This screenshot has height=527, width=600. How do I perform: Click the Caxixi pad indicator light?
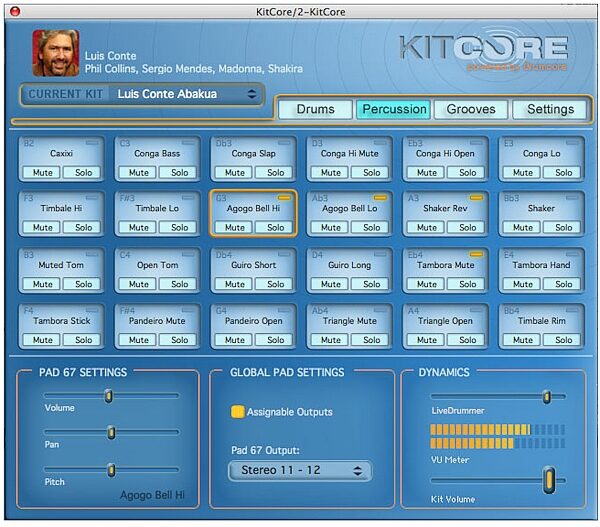pos(92,143)
